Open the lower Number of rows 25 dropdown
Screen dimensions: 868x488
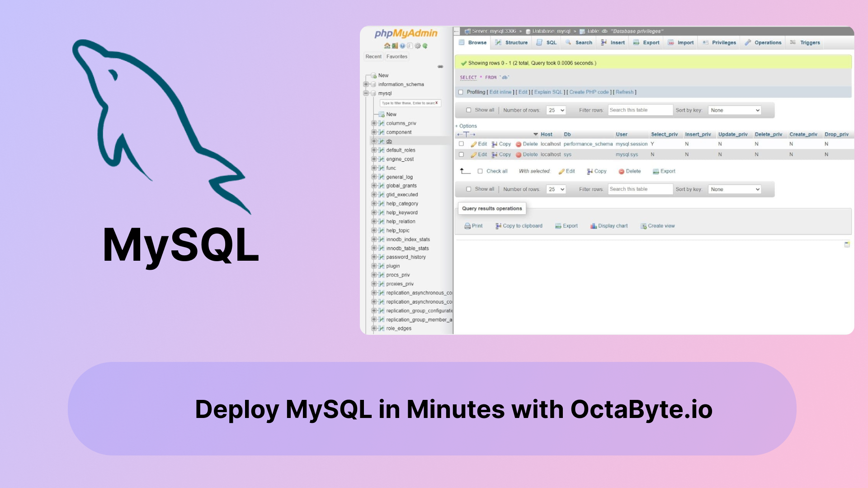pyautogui.click(x=556, y=189)
